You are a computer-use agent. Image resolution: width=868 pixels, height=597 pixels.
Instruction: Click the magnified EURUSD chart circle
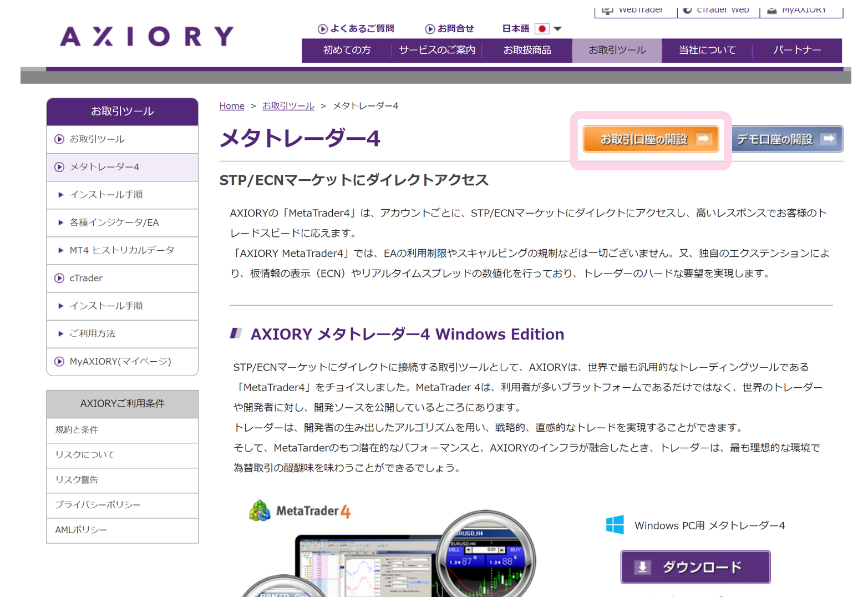[486, 555]
